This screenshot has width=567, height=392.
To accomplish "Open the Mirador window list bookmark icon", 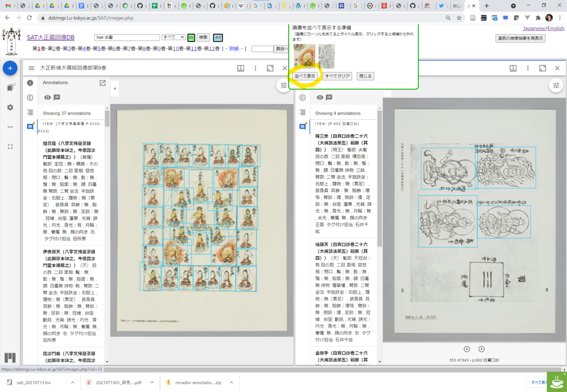I will 10,88.
